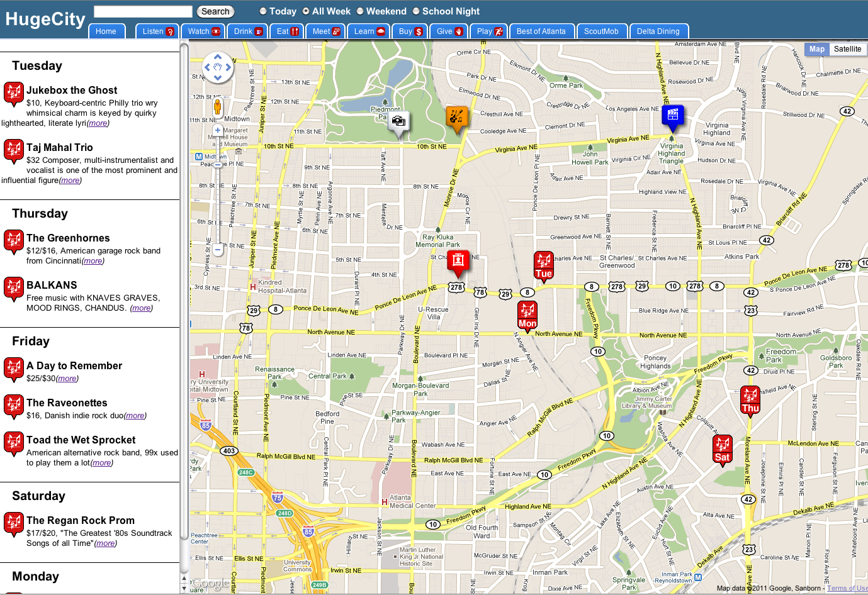The width and height of the screenshot is (868, 595).
Task: Open the Best of Atlanta tab
Action: pos(541,31)
